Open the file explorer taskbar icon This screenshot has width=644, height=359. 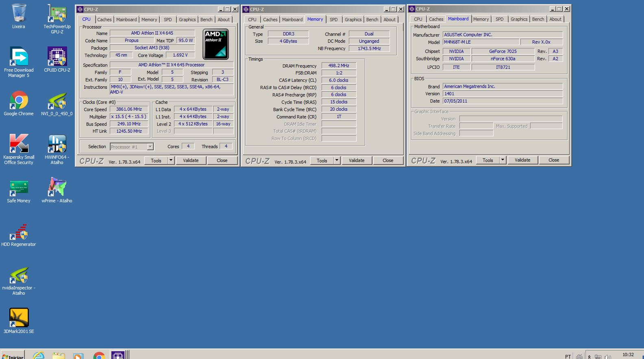(x=59, y=355)
